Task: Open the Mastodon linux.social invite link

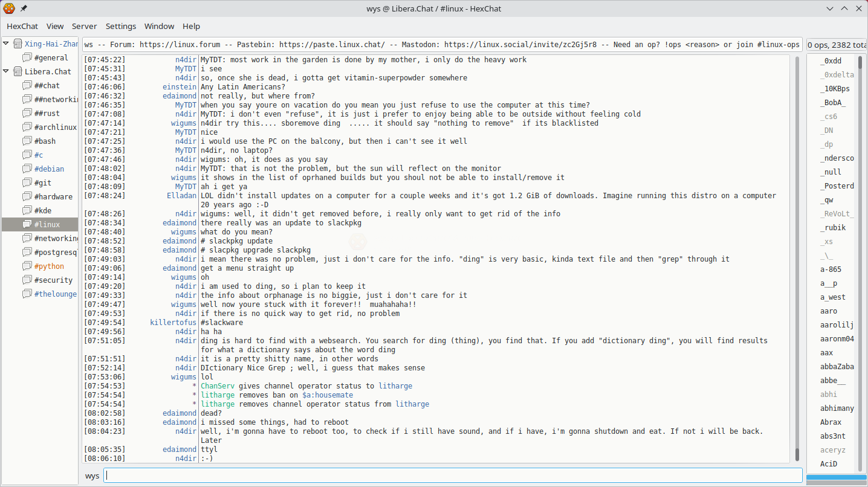Action: [x=520, y=45]
